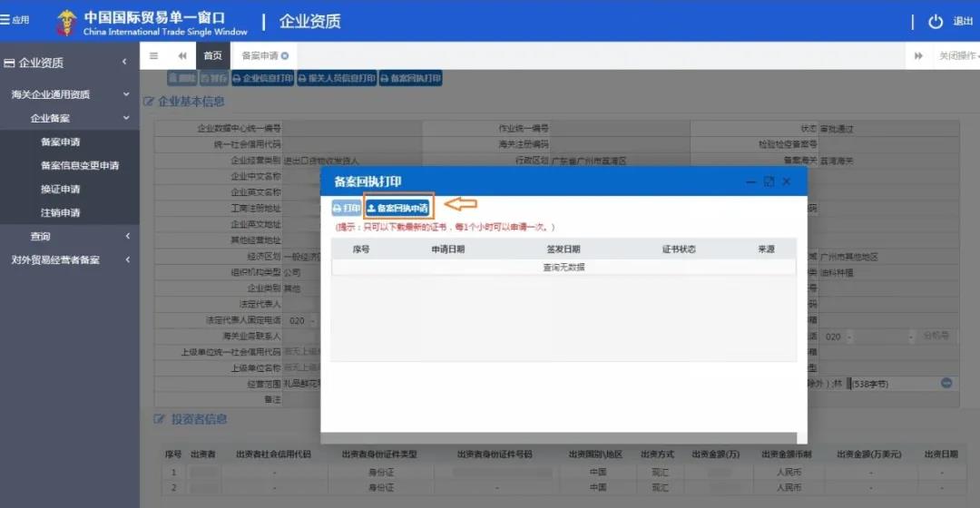Screen dimensions: 980x508
Task: Close the 备案回执打印 dialog
Action: (787, 182)
